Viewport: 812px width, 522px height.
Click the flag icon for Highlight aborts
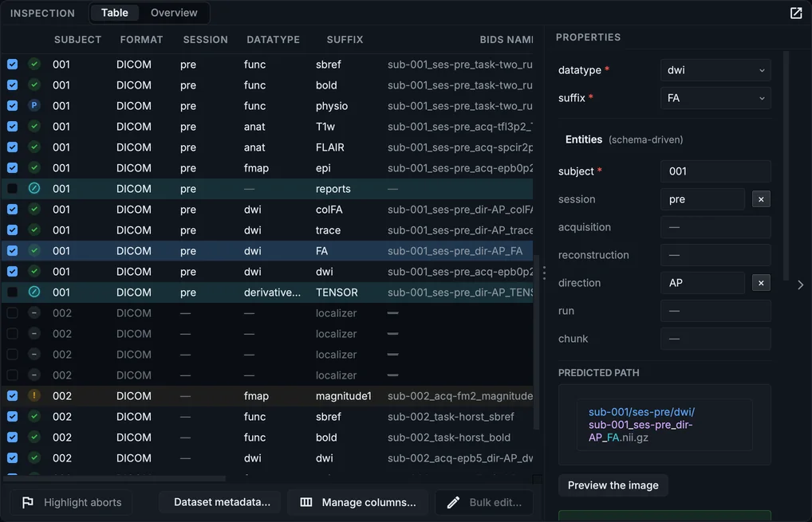click(28, 502)
